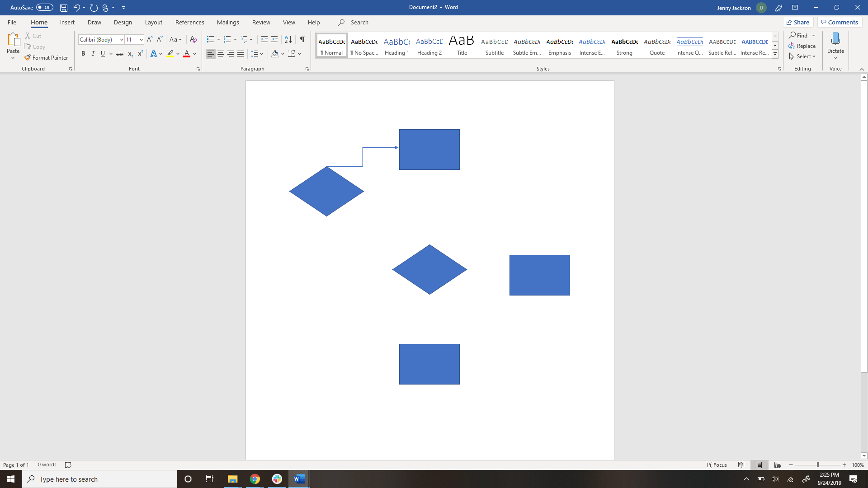Open the View menu tab
This screenshot has width=868, height=488.
(288, 22)
